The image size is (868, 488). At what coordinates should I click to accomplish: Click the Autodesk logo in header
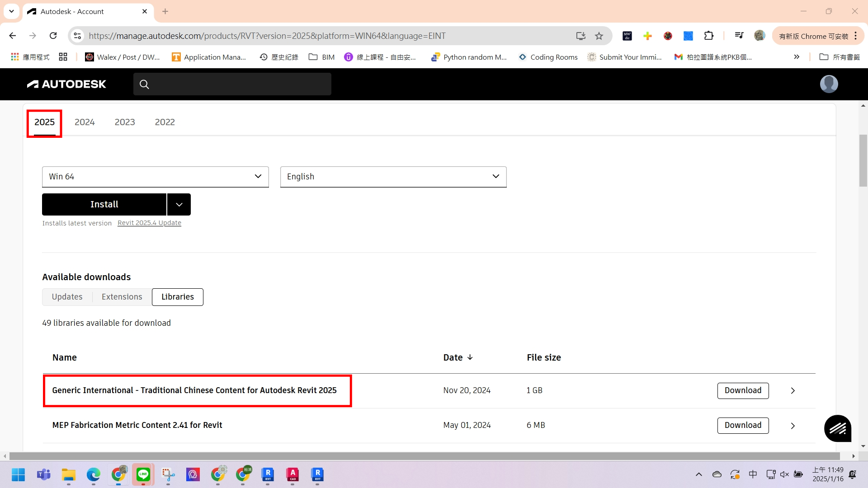pyautogui.click(x=66, y=84)
